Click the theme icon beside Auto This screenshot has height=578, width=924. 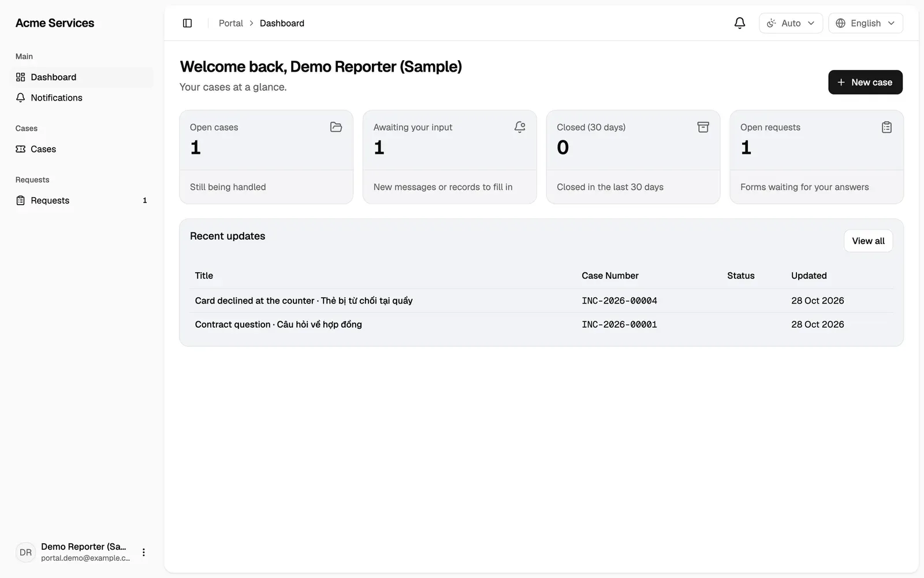click(x=771, y=23)
